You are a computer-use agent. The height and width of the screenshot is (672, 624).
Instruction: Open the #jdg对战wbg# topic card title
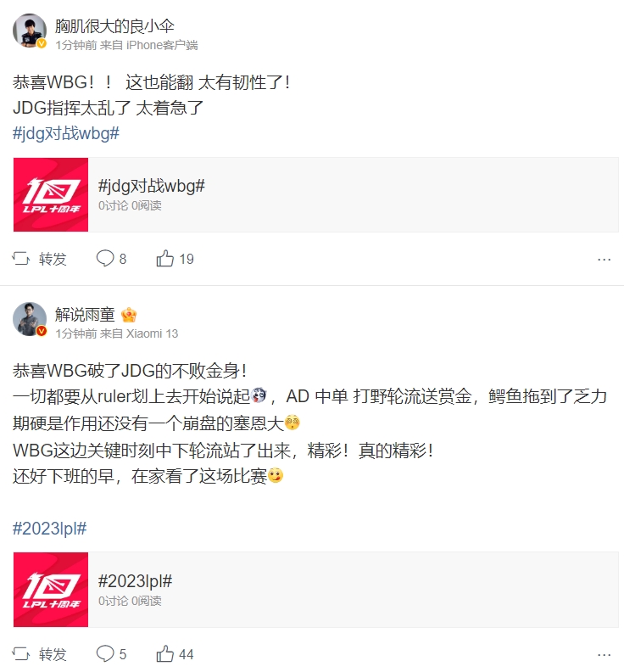(152, 186)
